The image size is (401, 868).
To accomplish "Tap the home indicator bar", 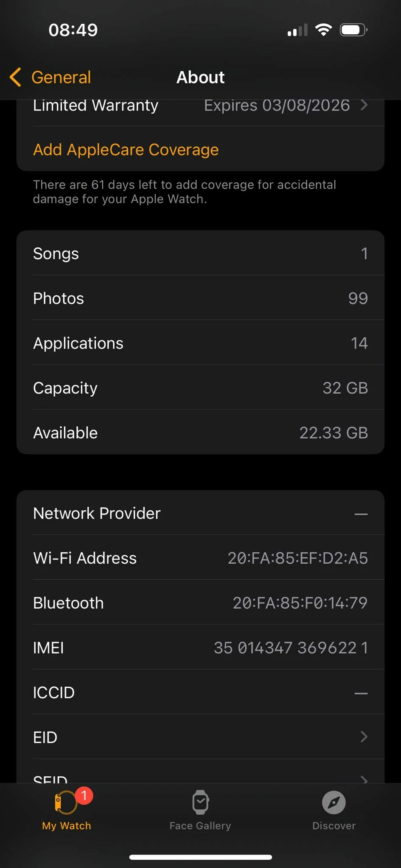I will pos(200,857).
